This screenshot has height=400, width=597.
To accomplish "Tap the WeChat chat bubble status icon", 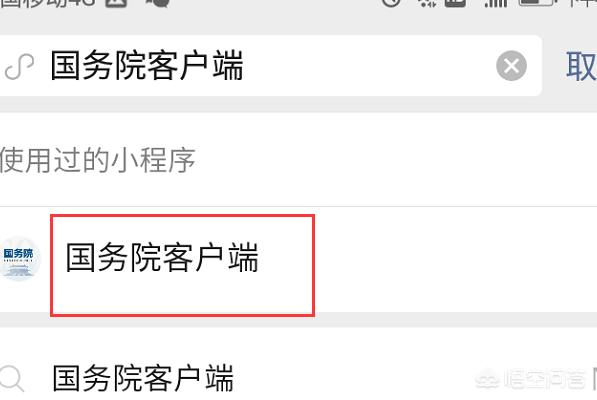I will (x=158, y=3).
